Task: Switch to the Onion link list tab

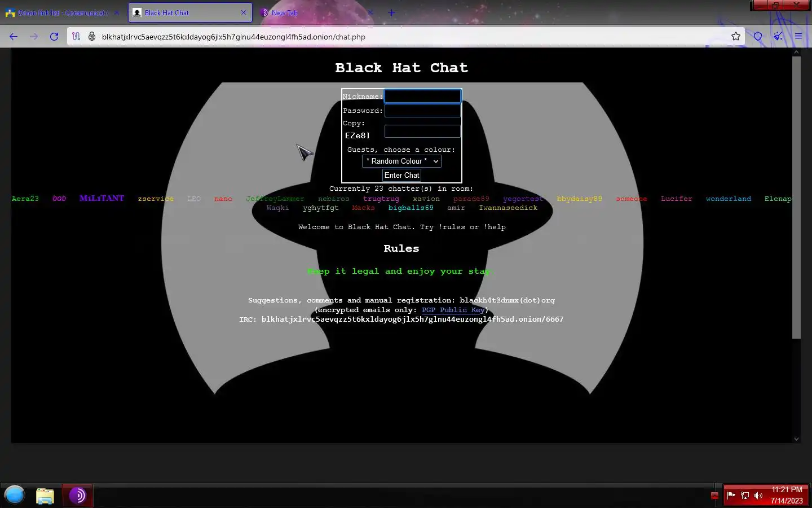Action: click(62, 12)
